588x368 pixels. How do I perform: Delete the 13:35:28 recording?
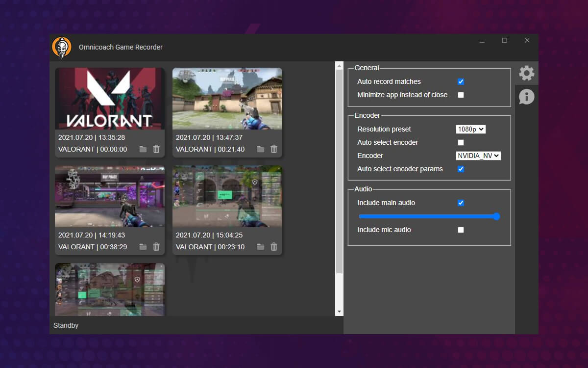tap(156, 149)
